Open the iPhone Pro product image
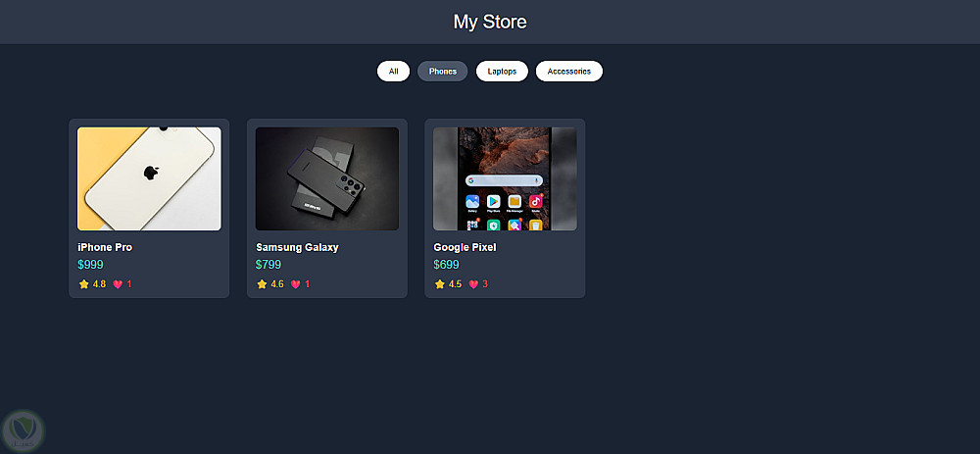The image size is (980, 454). [x=149, y=178]
